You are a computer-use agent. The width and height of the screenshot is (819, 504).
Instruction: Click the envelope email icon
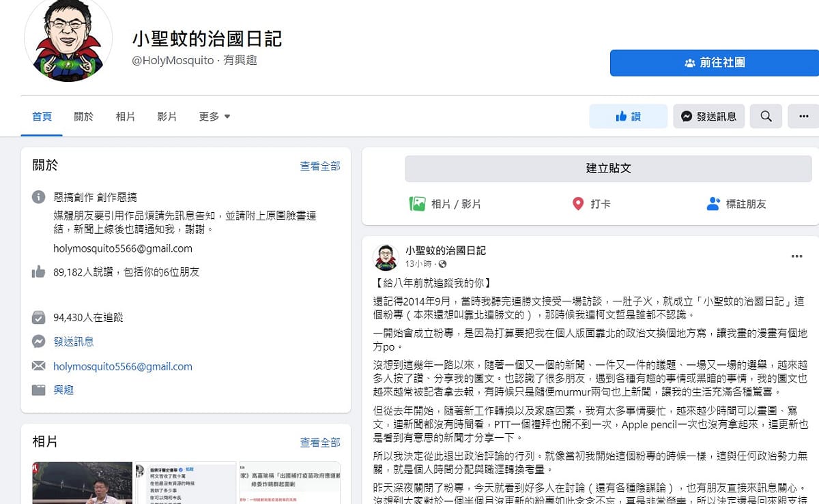(x=39, y=366)
